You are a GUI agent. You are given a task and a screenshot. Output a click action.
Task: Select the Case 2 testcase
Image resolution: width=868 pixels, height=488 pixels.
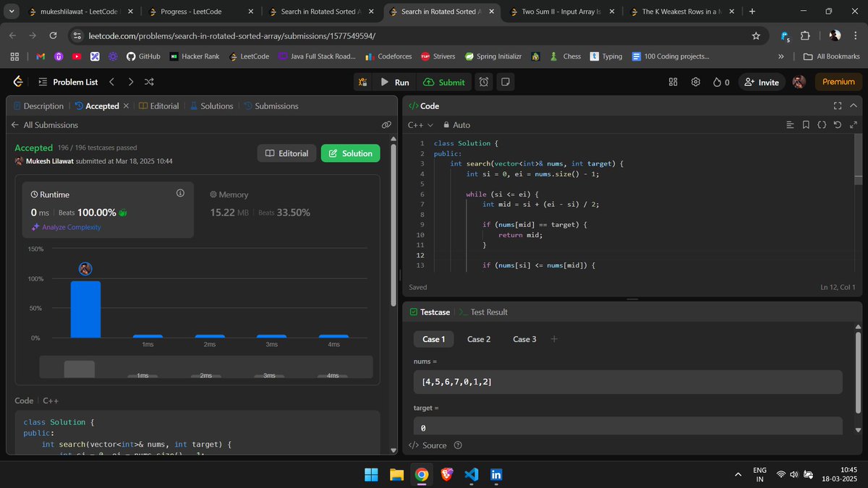coord(479,339)
